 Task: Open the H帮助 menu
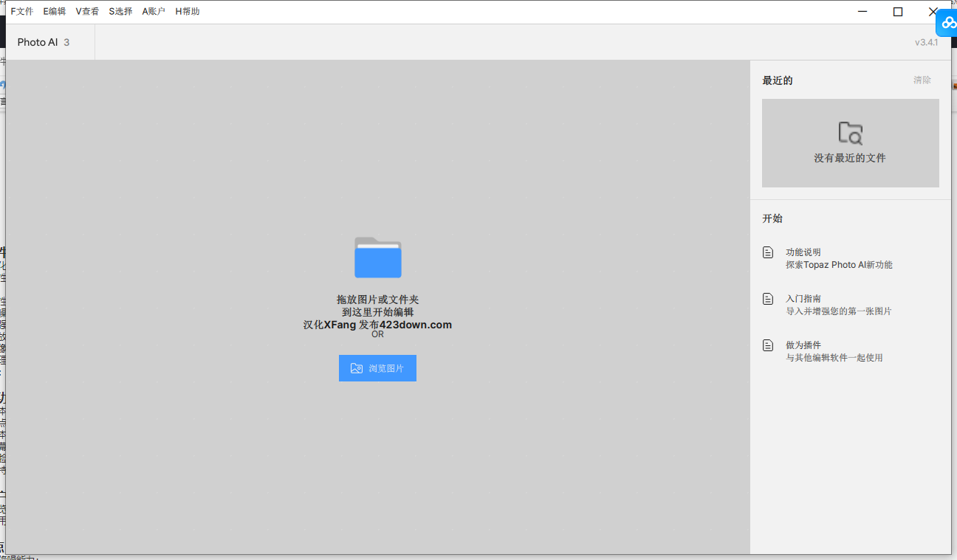188,11
